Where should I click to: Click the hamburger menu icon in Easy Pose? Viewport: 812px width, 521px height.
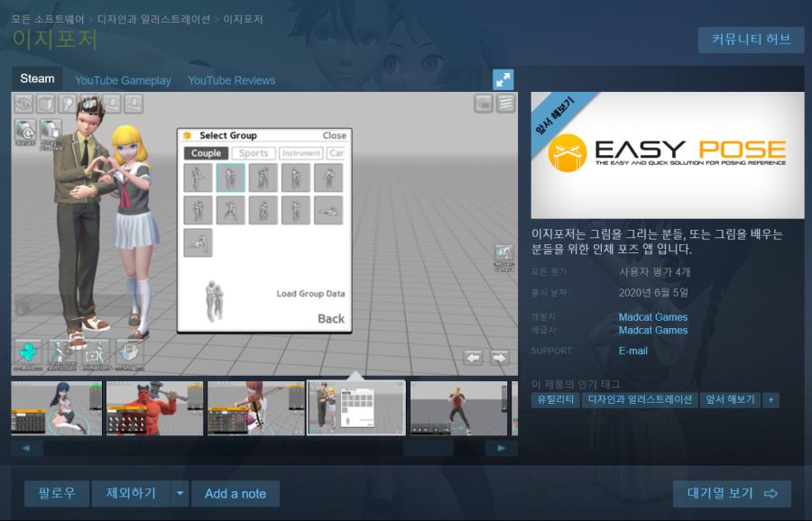point(506,104)
